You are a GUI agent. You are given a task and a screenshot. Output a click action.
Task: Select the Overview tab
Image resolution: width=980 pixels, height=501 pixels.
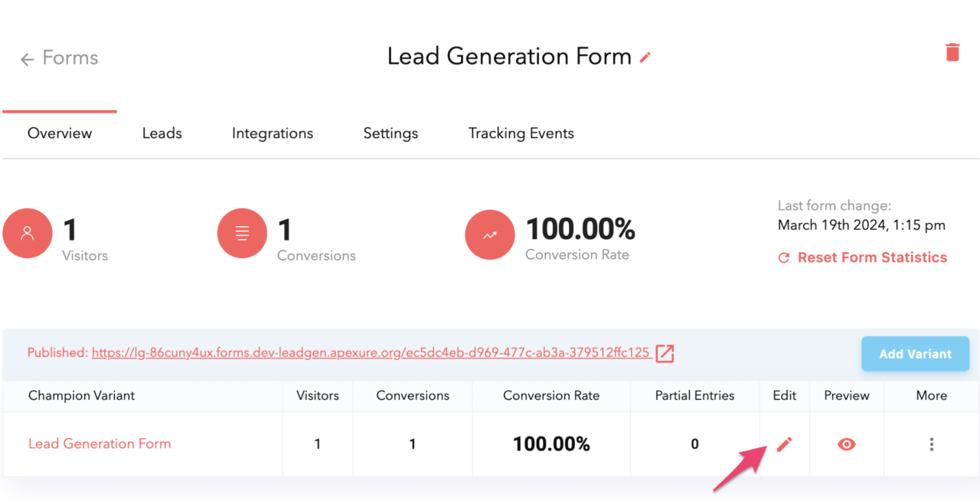tap(60, 133)
